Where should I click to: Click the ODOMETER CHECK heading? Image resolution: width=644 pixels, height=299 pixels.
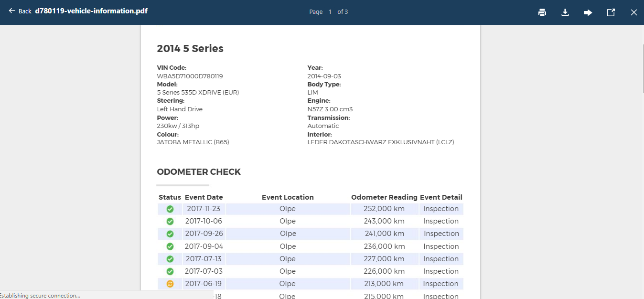[x=199, y=172]
